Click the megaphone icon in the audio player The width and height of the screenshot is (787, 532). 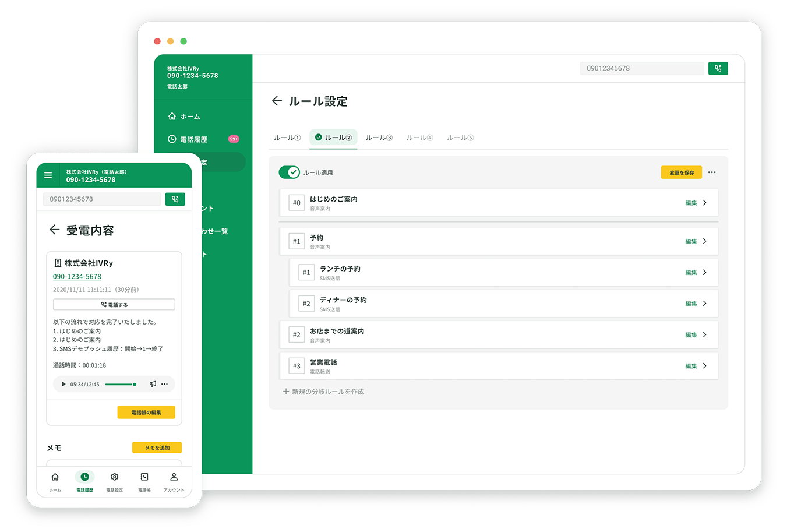click(x=153, y=385)
